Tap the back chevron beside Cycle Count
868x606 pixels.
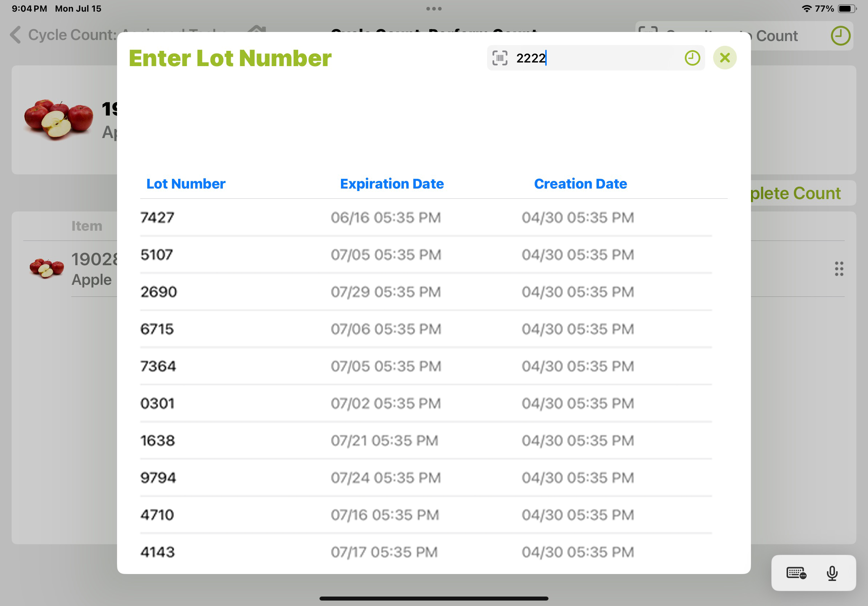[x=15, y=35]
